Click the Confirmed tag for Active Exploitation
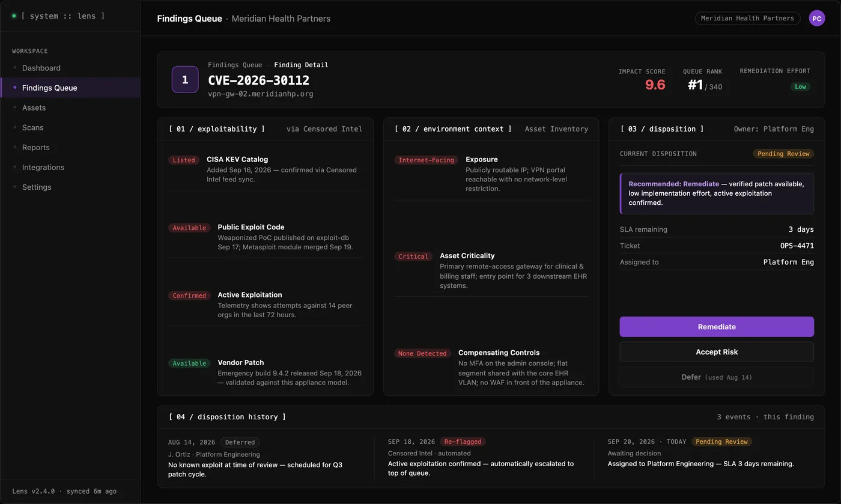Viewport: 841px width, 504px height. 189,296
